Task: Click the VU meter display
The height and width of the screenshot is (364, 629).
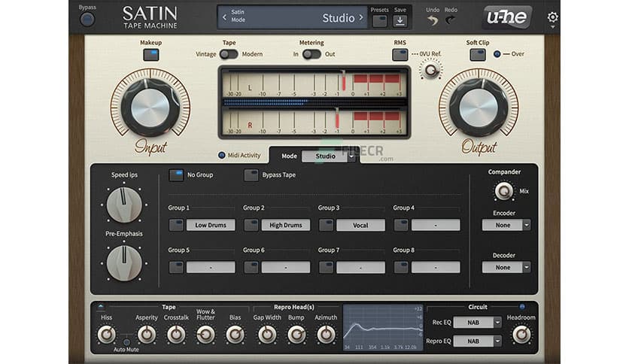Action: click(314, 102)
